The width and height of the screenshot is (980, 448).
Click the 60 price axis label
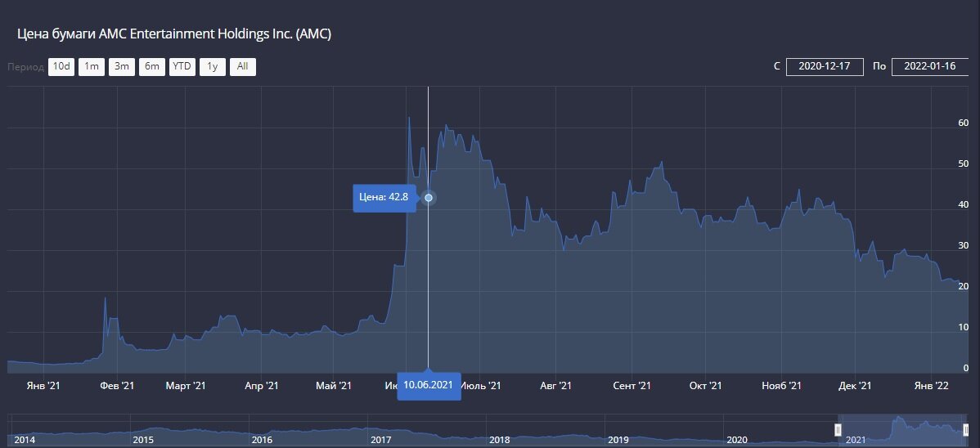[963, 123]
